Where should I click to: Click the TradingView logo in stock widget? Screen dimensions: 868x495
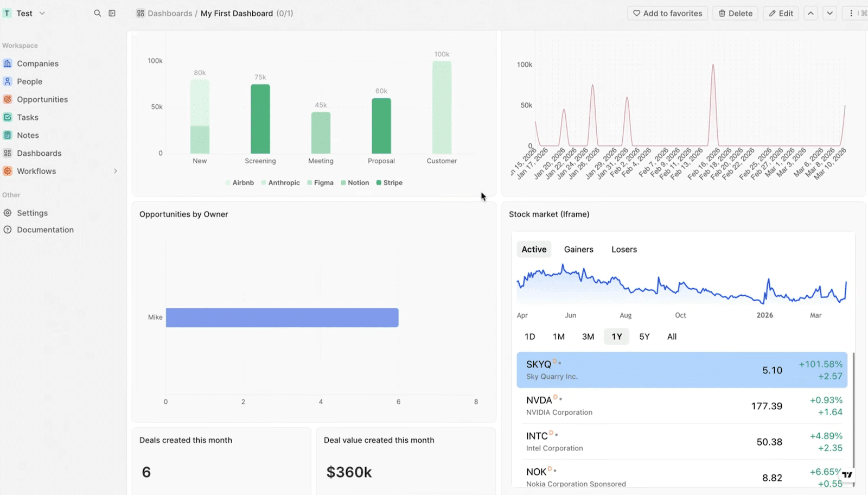(x=847, y=474)
